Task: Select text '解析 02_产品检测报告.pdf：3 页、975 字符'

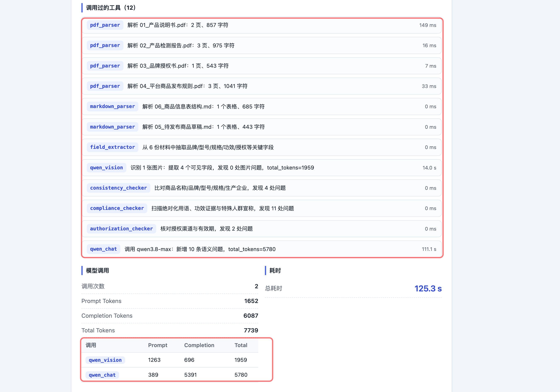Action: click(181, 46)
